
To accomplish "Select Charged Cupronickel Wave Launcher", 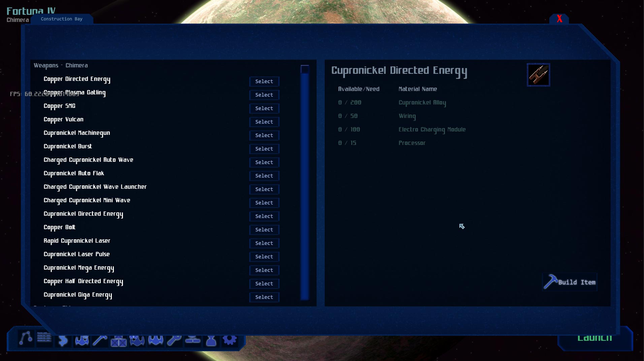I will 264,189.
